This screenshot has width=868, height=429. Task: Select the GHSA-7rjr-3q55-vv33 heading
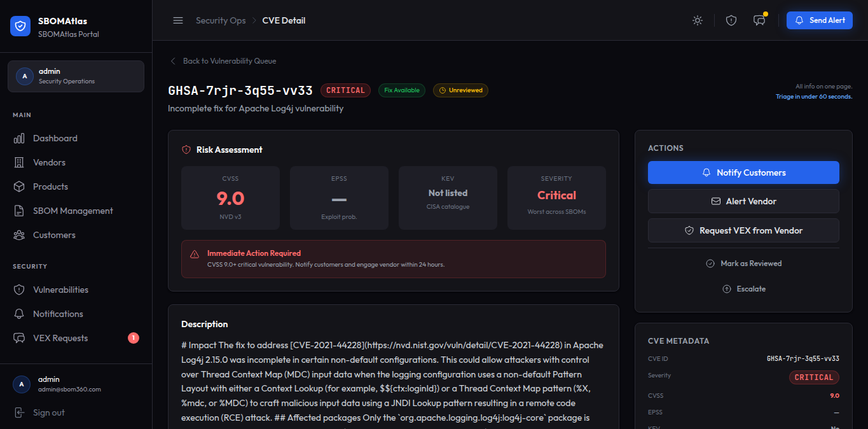[240, 90]
